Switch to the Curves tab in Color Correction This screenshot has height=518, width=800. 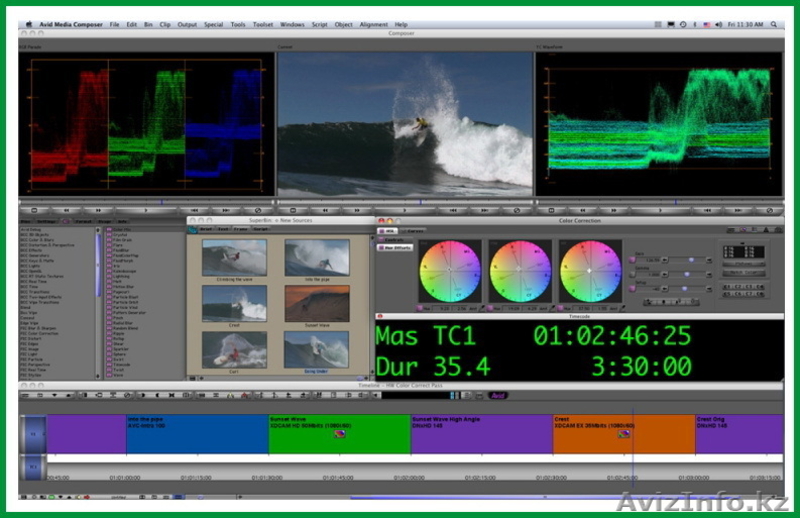(412, 231)
